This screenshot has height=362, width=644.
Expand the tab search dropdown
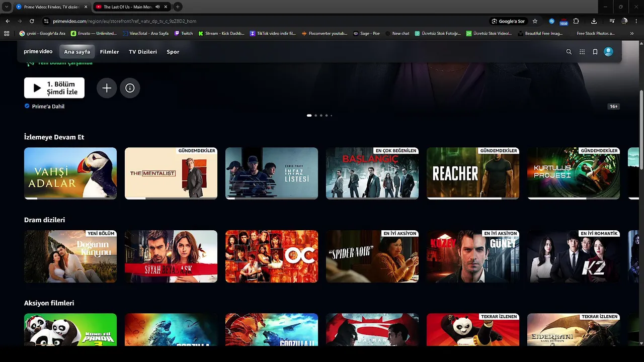(7, 7)
